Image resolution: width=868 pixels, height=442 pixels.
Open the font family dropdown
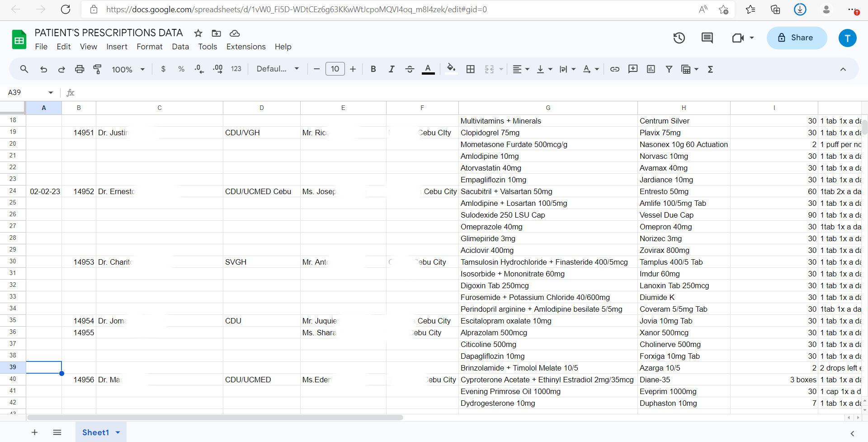coord(278,69)
